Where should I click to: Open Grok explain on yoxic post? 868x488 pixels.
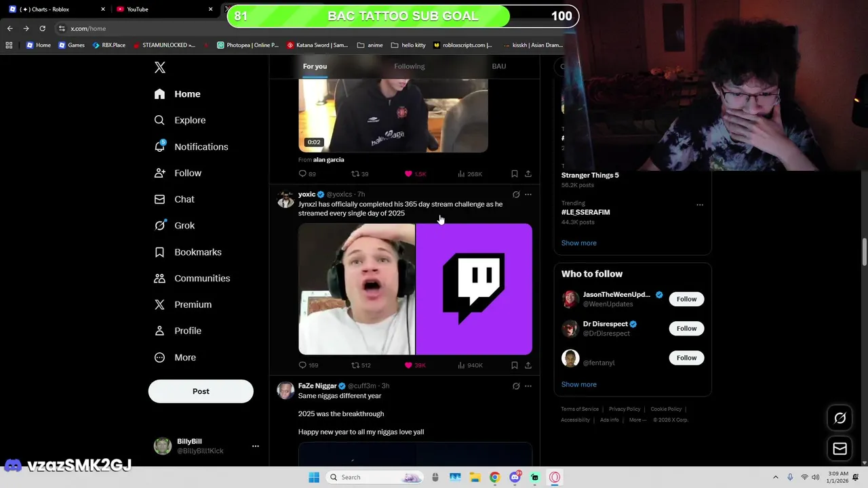coord(516,195)
